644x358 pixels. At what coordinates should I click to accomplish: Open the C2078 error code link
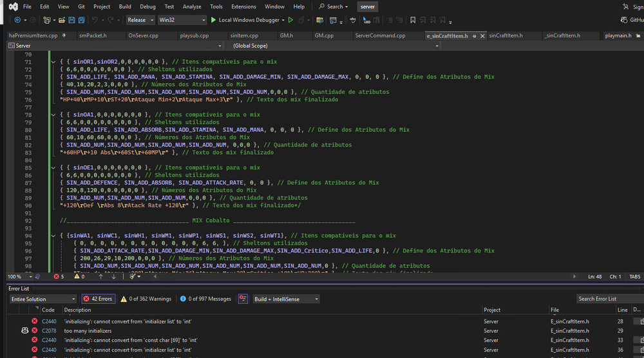49,331
